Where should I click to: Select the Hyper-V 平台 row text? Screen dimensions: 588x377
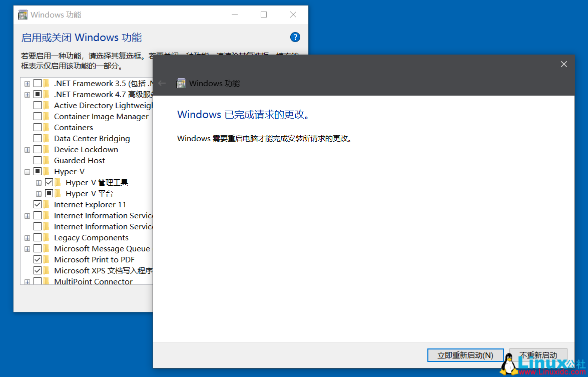89,194
